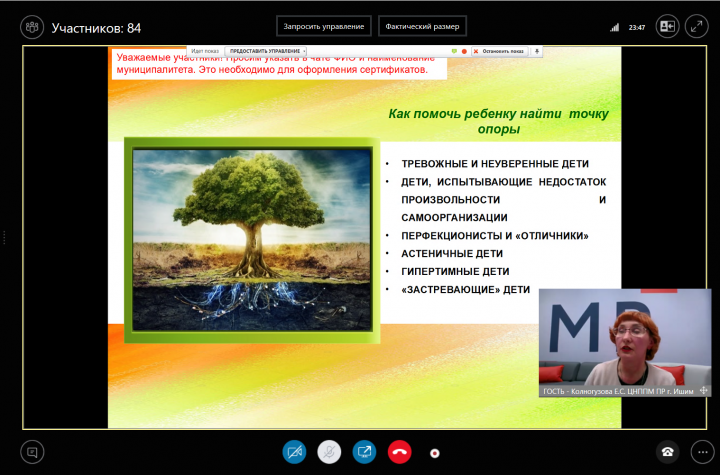
Task: Click Запросить управление button
Action: [324, 26]
